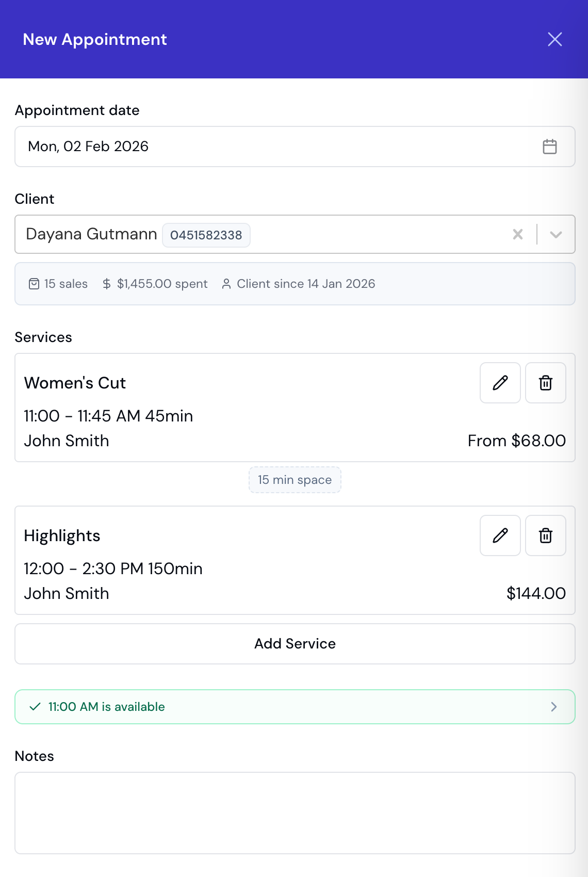Open the client selection dropdown chevron
Screen dimensions: 588x877
[556, 235]
